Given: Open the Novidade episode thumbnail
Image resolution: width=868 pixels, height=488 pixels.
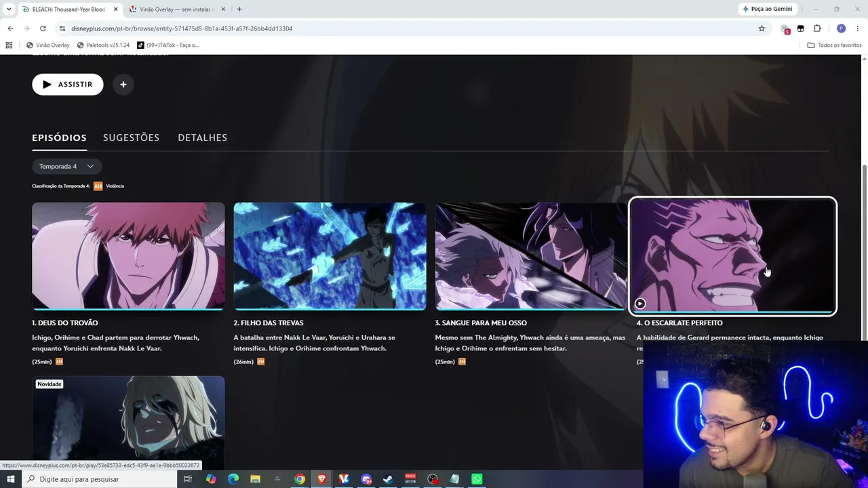Looking at the screenshot, I should (128, 423).
